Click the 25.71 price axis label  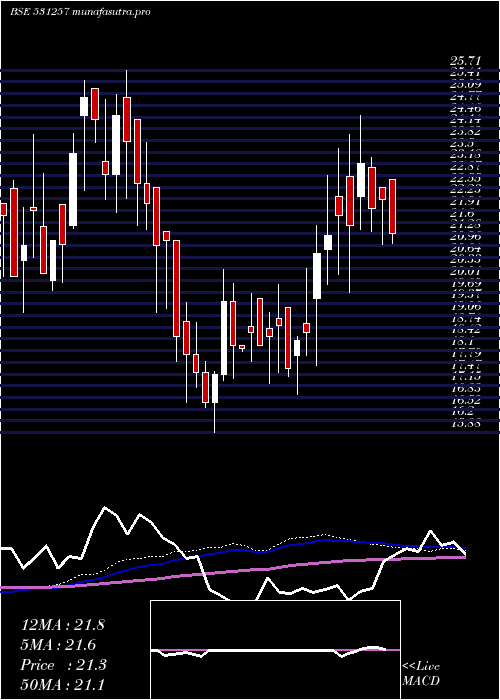465,62
